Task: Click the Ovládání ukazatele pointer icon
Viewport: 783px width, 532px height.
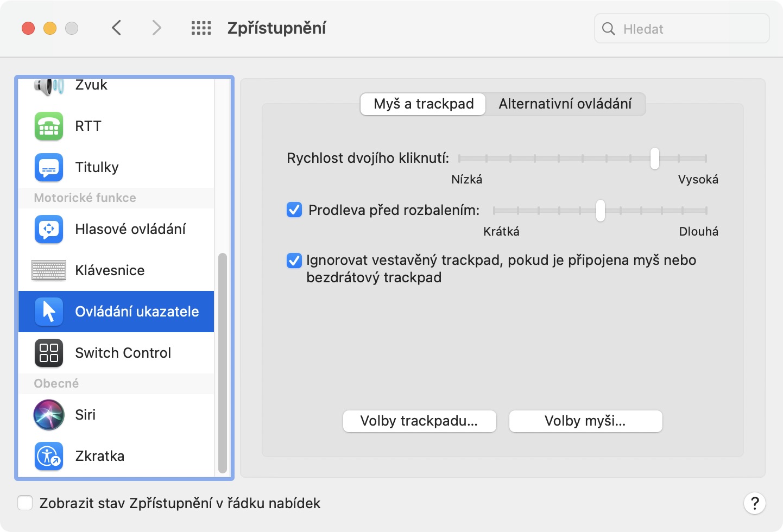Action: pyautogui.click(x=49, y=312)
